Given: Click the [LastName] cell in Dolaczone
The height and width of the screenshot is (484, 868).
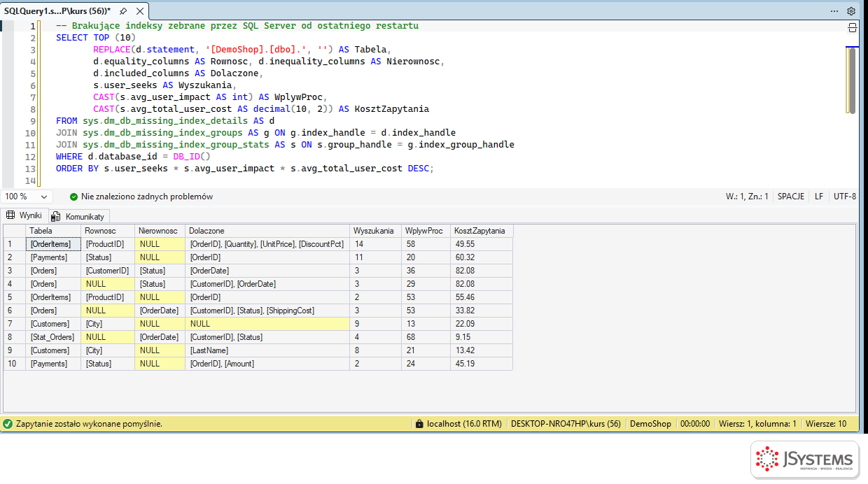Looking at the screenshot, I should (x=267, y=350).
